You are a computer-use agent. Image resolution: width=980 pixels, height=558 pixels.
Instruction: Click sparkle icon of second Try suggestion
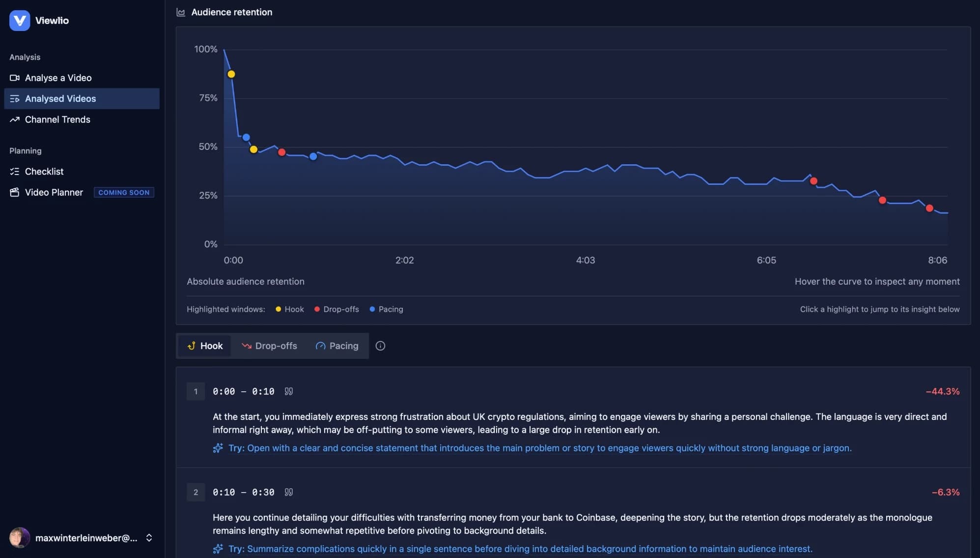[218, 549]
